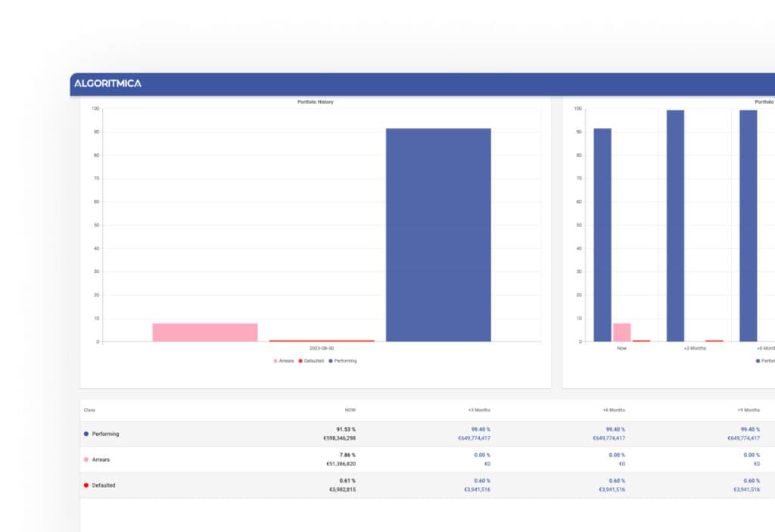Click the Arrears 0.00 % value under +3 Months
The image size is (775, 532).
click(482, 455)
